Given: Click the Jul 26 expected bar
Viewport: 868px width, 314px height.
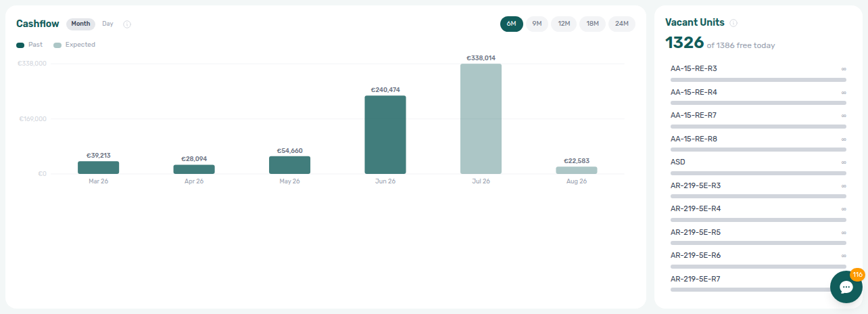Looking at the screenshot, I should click(x=481, y=118).
